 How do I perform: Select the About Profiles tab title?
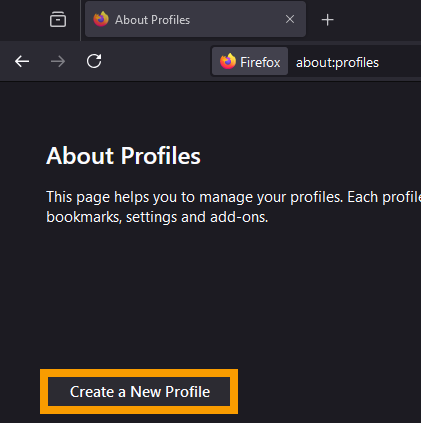pos(152,20)
